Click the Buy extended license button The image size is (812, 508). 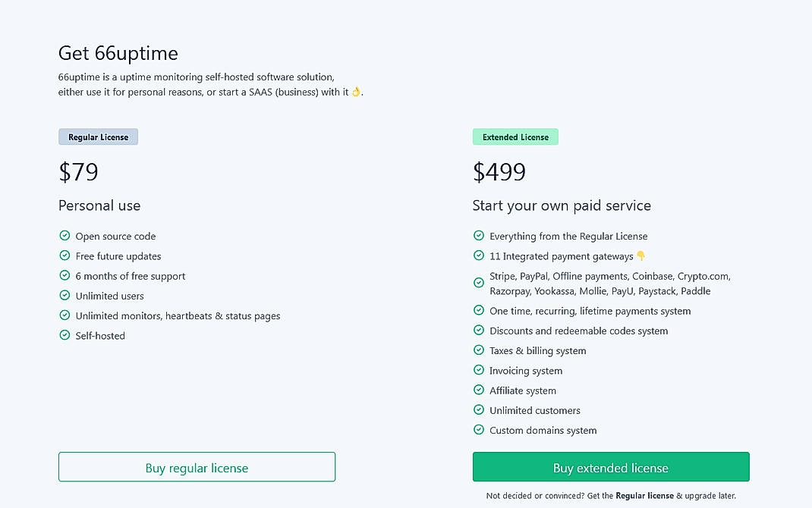tap(610, 467)
